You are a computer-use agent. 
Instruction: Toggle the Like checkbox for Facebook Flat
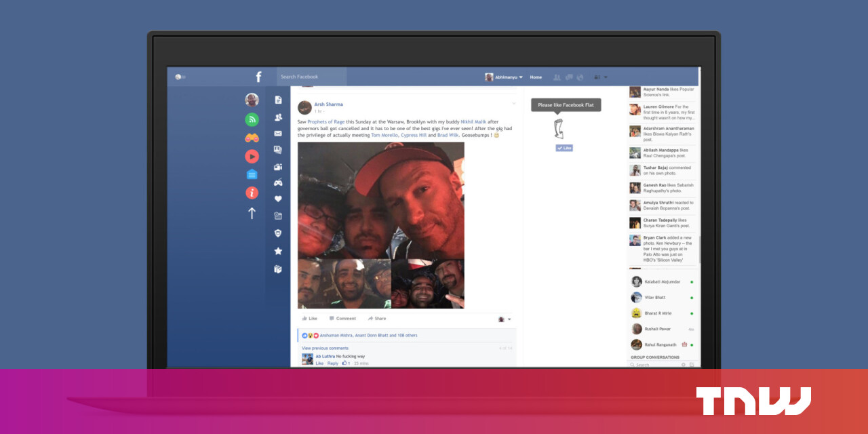[564, 148]
